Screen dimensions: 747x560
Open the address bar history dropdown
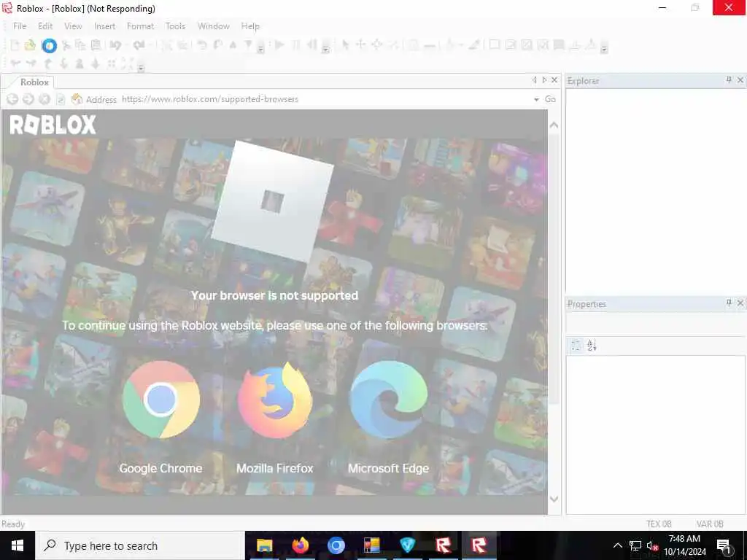(536, 99)
